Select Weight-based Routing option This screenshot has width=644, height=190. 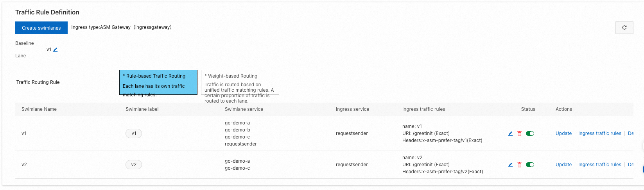pyautogui.click(x=240, y=82)
